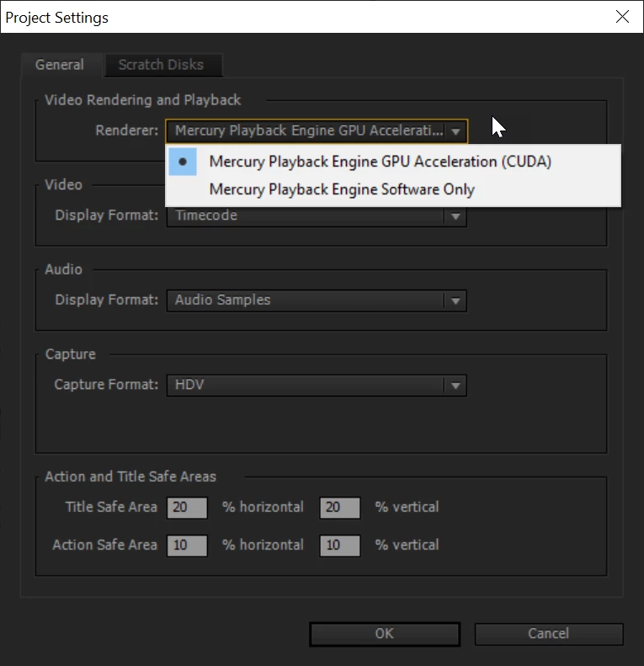Open Audio Display Format dropdown
This screenshot has height=666, width=644.
pos(317,301)
